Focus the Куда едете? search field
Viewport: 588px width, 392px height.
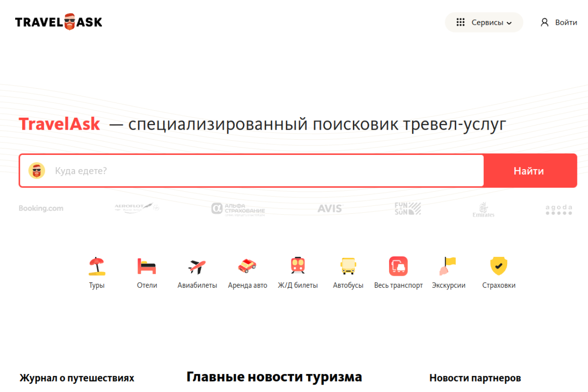coord(266,171)
